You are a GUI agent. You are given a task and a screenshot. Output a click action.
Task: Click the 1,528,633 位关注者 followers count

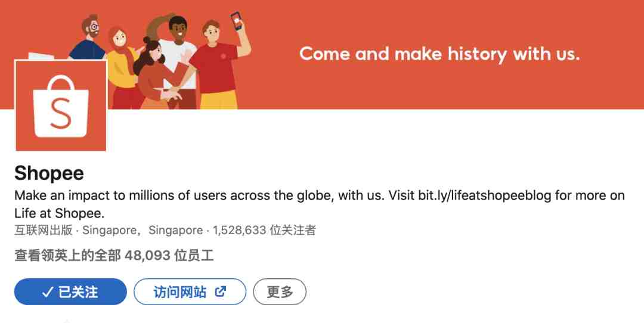click(264, 230)
